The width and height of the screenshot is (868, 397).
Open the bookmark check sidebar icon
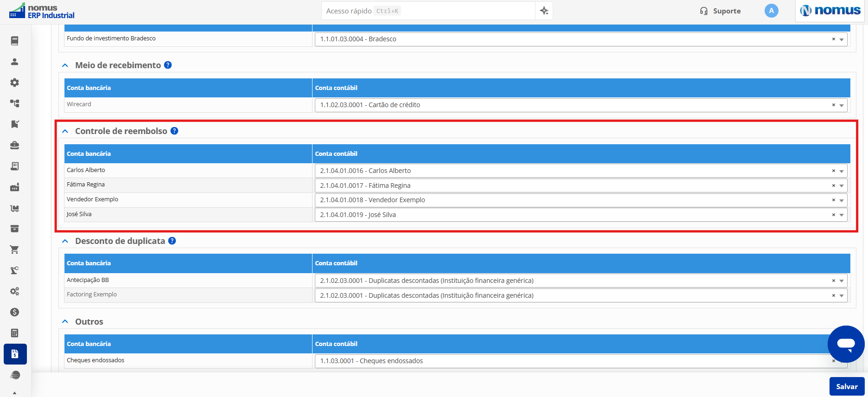click(15, 124)
